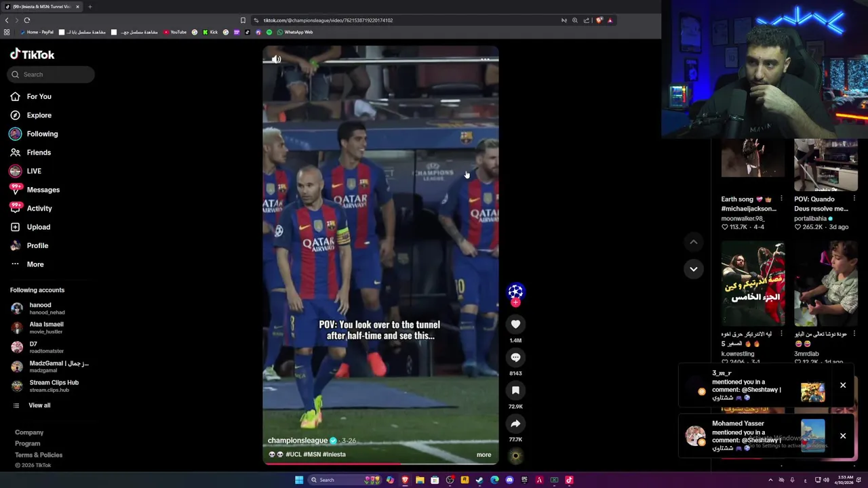Go to the next video with the down arrow
868x488 pixels.
click(694, 269)
